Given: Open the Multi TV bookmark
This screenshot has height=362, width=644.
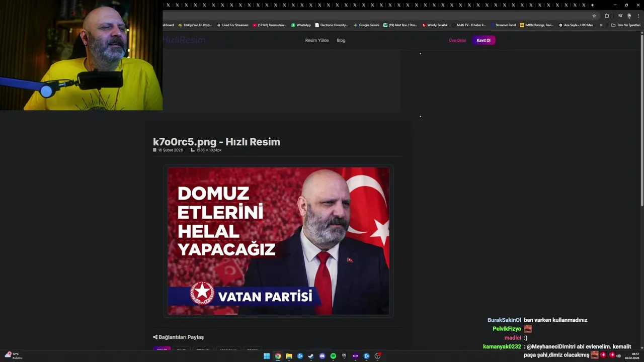Looking at the screenshot, I should point(468,25).
